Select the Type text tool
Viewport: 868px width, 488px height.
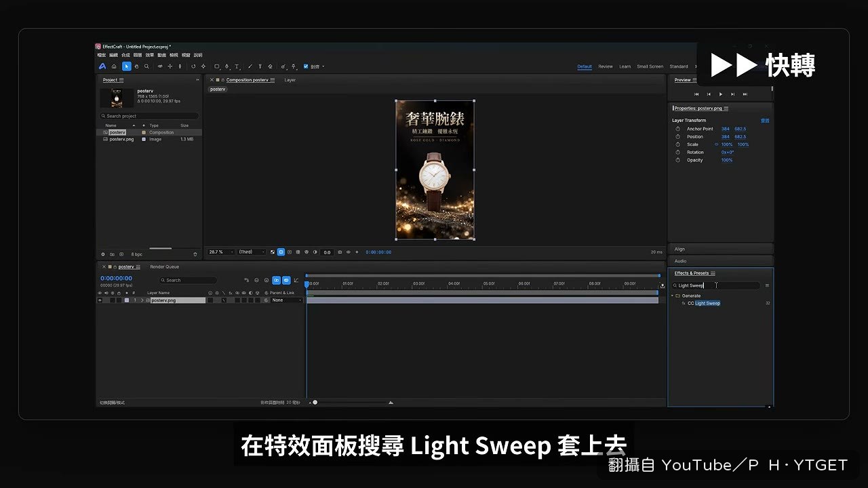(237, 66)
